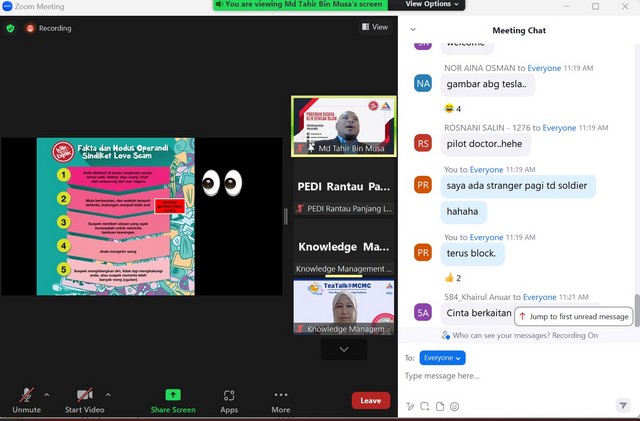Click the green encryption shield icon

coord(10,28)
